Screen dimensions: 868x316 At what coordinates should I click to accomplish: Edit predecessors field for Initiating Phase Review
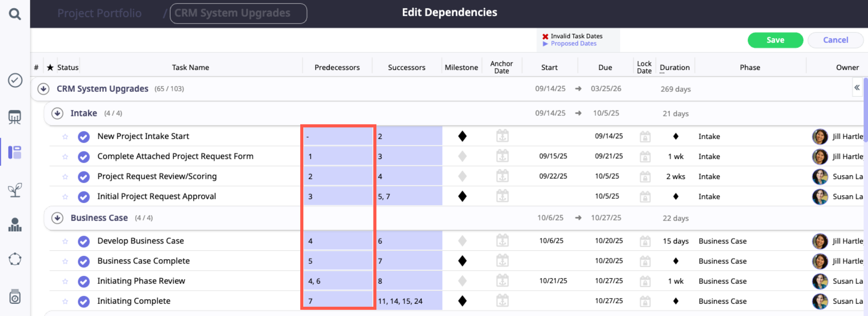[x=338, y=281]
